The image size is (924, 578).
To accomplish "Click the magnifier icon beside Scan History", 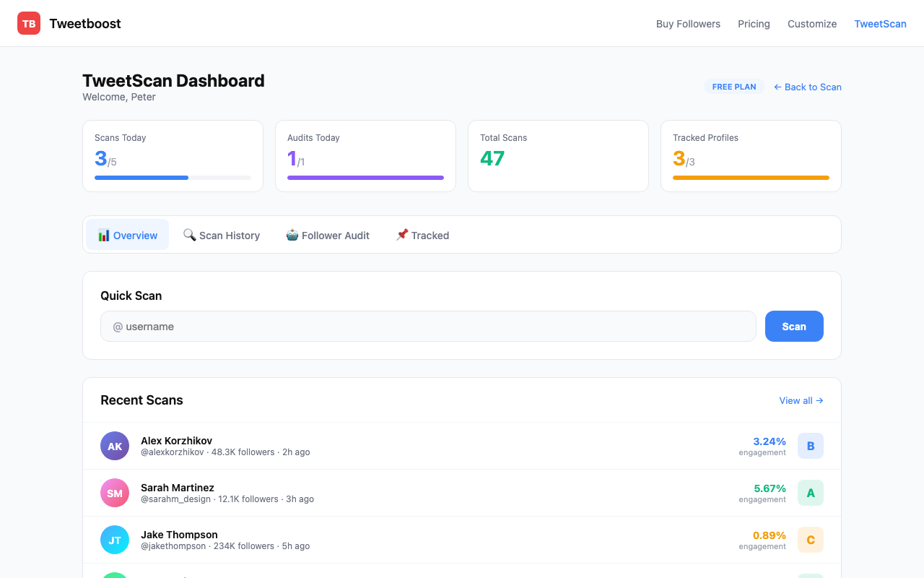I will coord(189,235).
